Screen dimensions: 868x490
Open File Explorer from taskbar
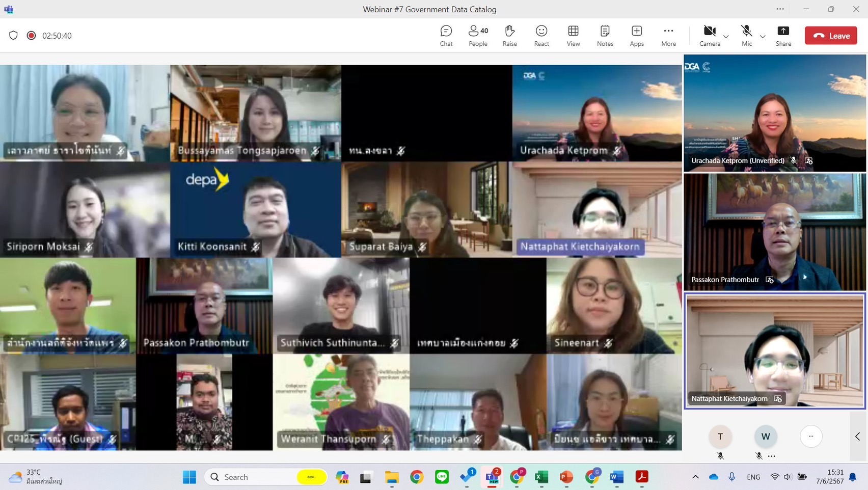coord(391,477)
